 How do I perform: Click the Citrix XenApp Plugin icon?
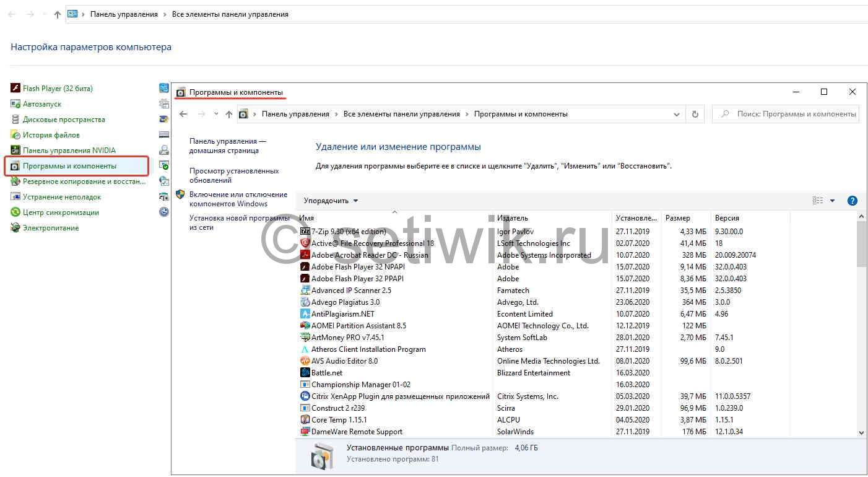(305, 396)
